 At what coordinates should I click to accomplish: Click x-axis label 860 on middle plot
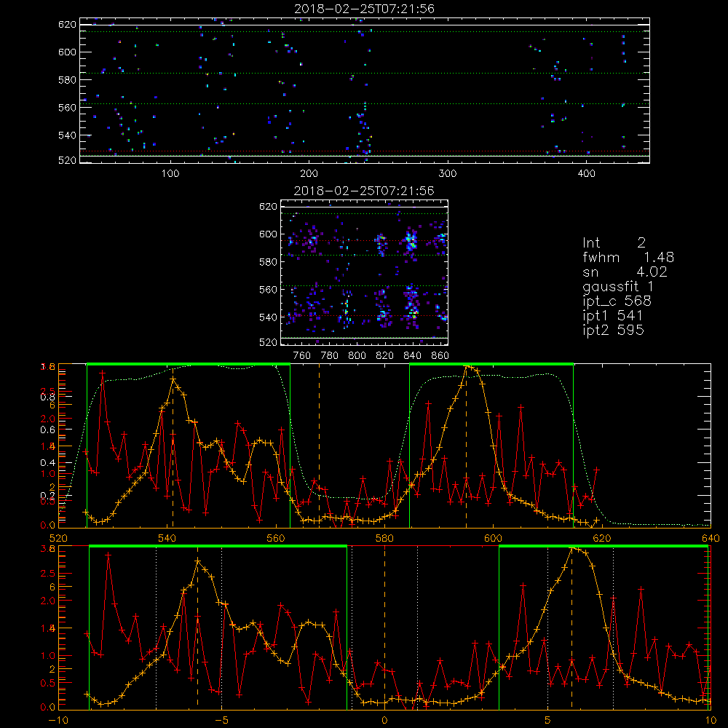pos(440,356)
